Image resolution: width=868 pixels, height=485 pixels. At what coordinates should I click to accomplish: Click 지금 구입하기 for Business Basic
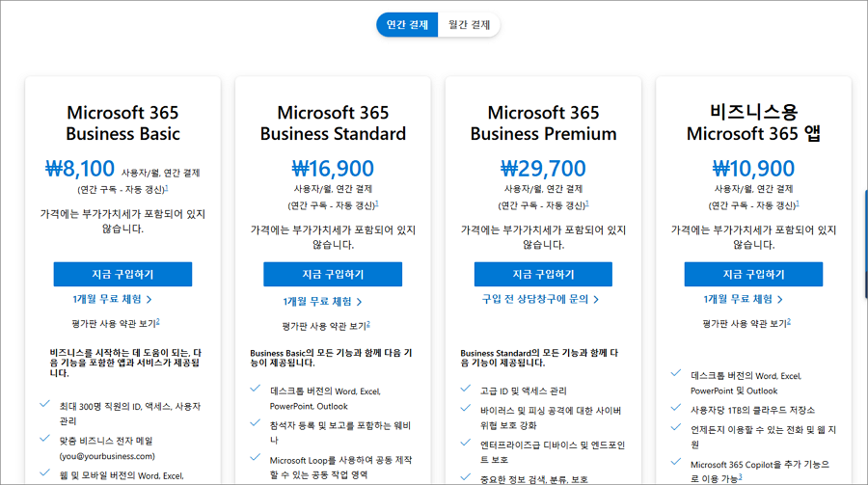(122, 274)
